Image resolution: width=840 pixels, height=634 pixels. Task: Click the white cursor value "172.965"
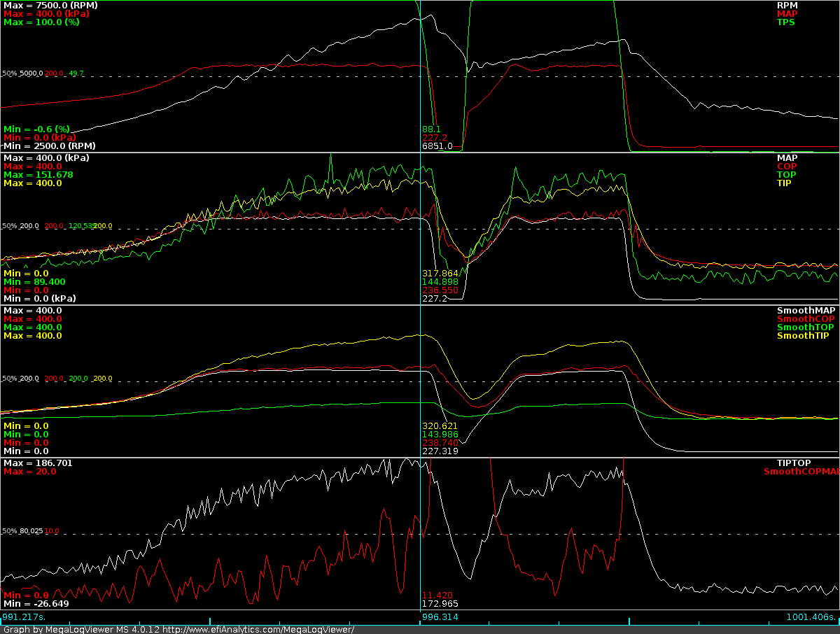(440, 603)
